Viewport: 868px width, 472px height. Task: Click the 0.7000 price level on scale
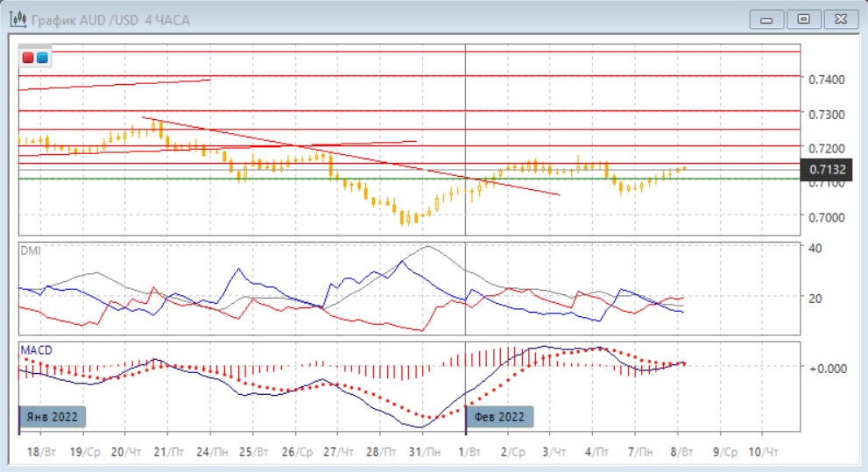click(x=825, y=217)
